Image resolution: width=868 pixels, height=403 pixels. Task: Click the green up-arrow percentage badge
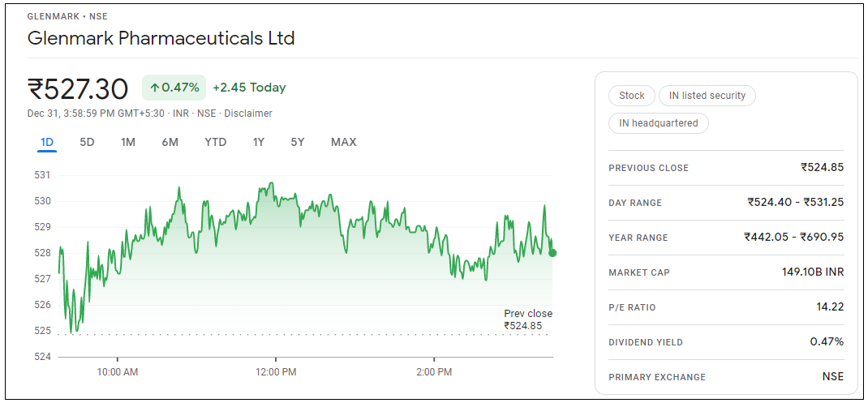(174, 88)
